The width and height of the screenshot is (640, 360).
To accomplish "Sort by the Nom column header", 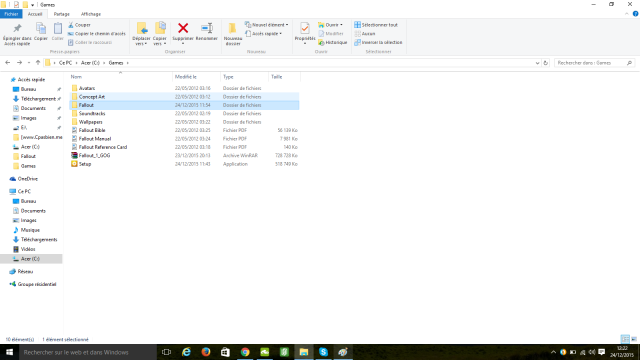I will pyautogui.click(x=76, y=77).
